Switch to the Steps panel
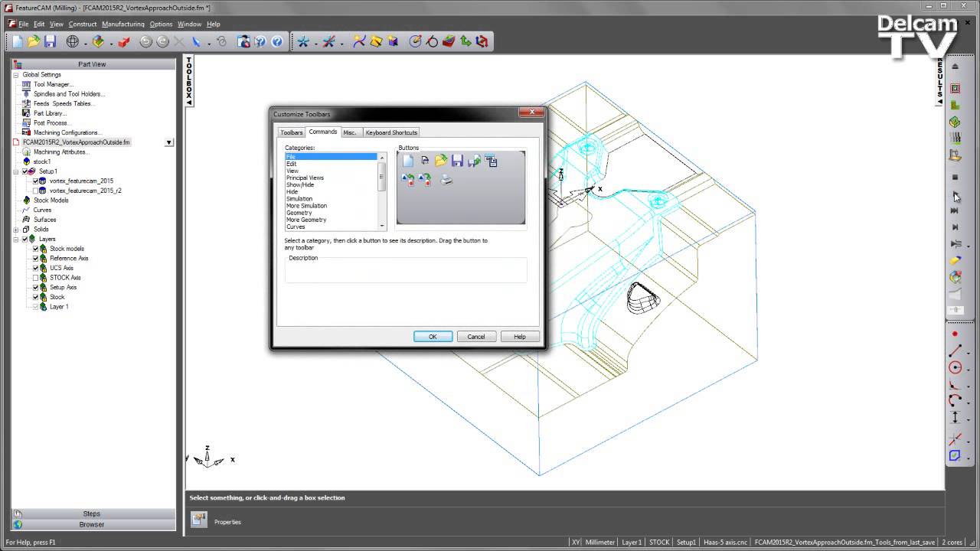 [x=92, y=514]
